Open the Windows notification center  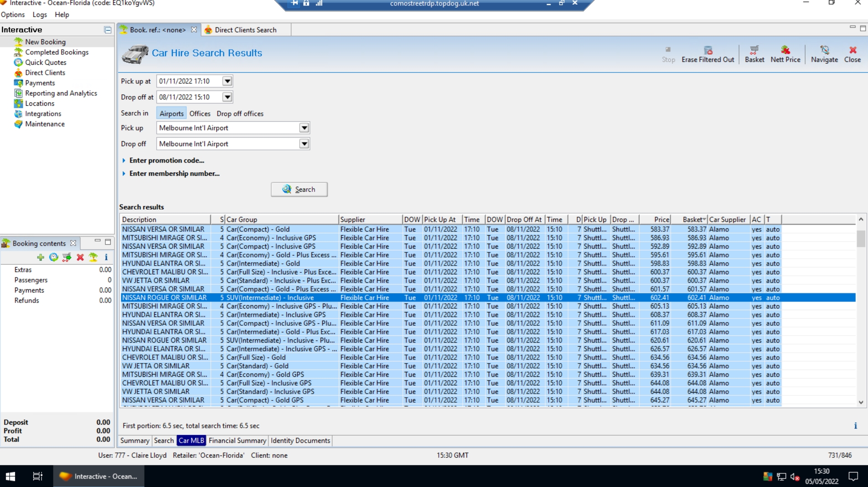pyautogui.click(x=853, y=477)
